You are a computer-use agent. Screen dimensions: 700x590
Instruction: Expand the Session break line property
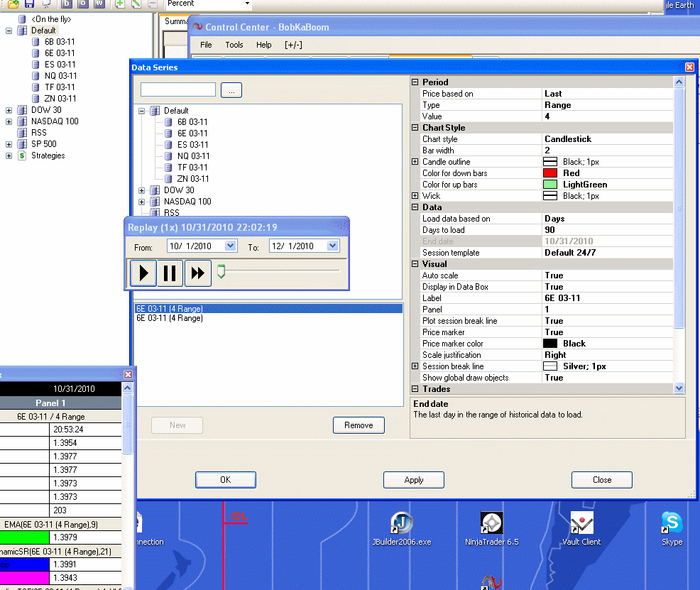point(415,366)
